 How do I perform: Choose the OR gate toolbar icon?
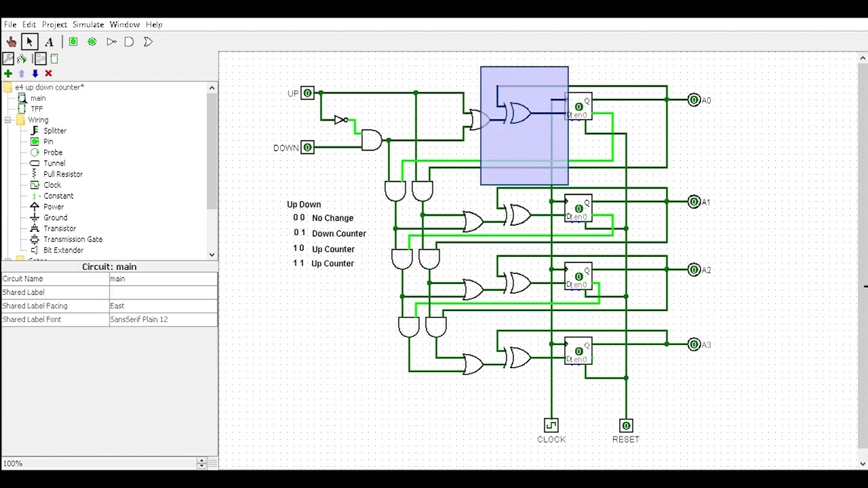click(148, 42)
